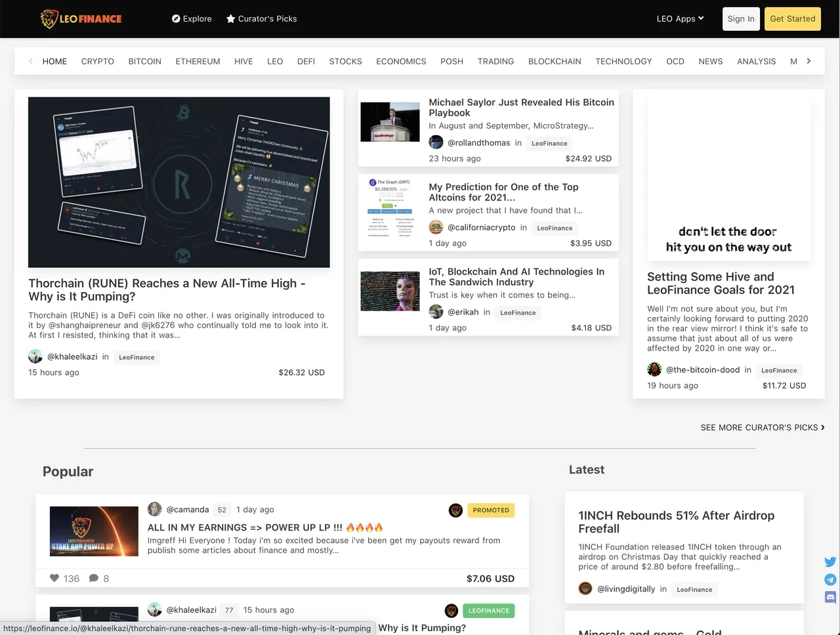Open IoT Blockchain AI post thumbnail
The height and width of the screenshot is (635, 840).
pyautogui.click(x=390, y=292)
